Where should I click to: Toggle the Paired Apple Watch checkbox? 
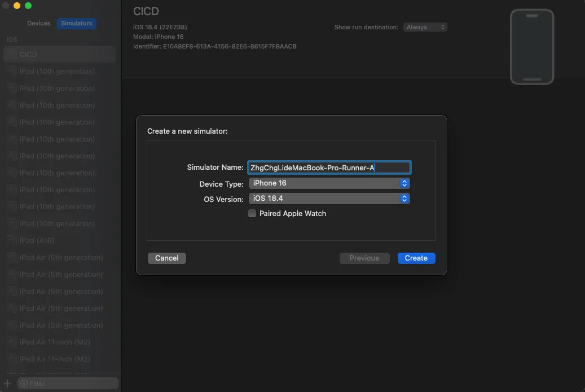[x=252, y=214]
